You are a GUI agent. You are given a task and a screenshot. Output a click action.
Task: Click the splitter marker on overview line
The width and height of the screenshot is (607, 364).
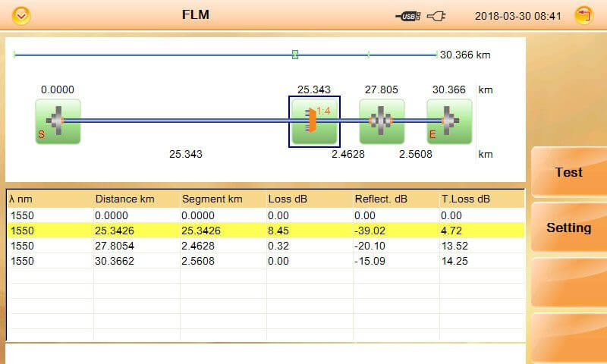coord(295,55)
